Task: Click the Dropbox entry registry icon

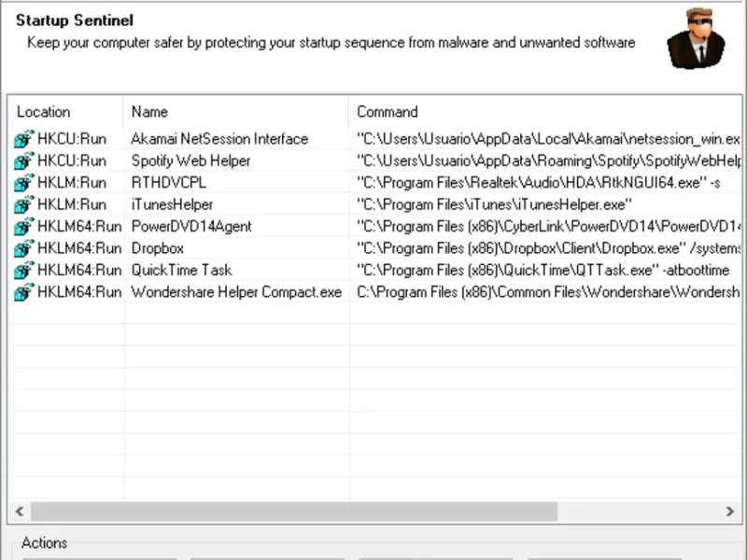Action: tap(24, 249)
